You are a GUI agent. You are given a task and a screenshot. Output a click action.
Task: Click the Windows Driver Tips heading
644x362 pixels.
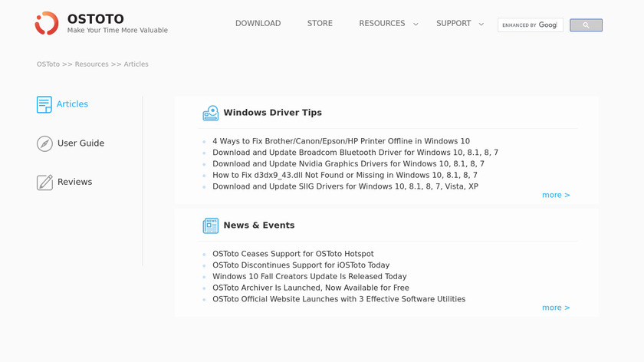coord(273,113)
